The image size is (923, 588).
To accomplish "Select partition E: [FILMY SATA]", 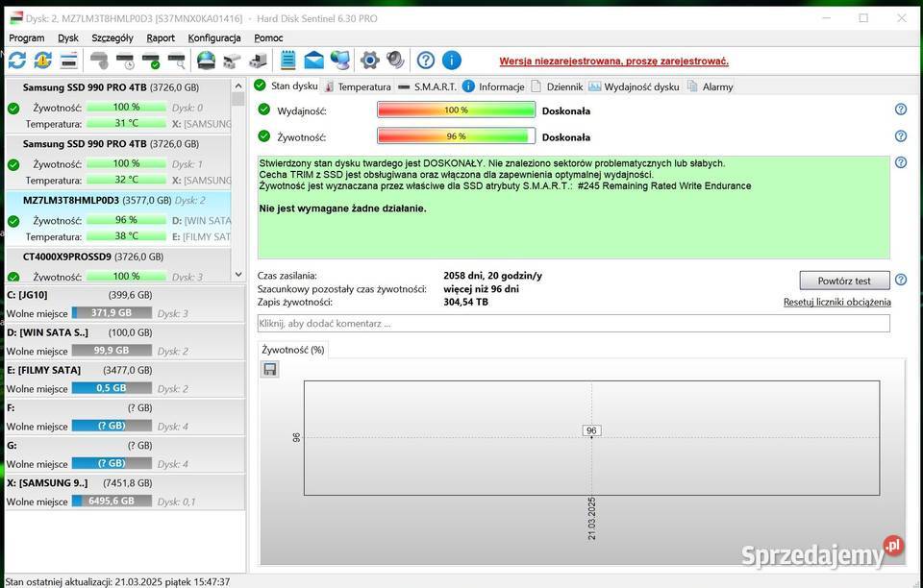I will (x=125, y=380).
